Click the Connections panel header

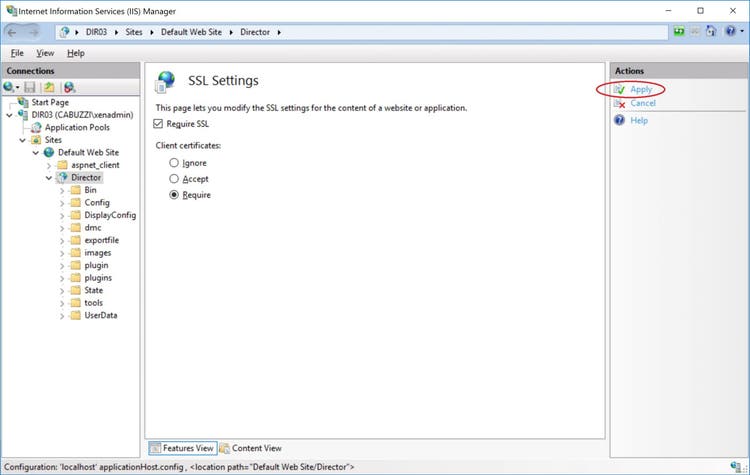pos(70,71)
